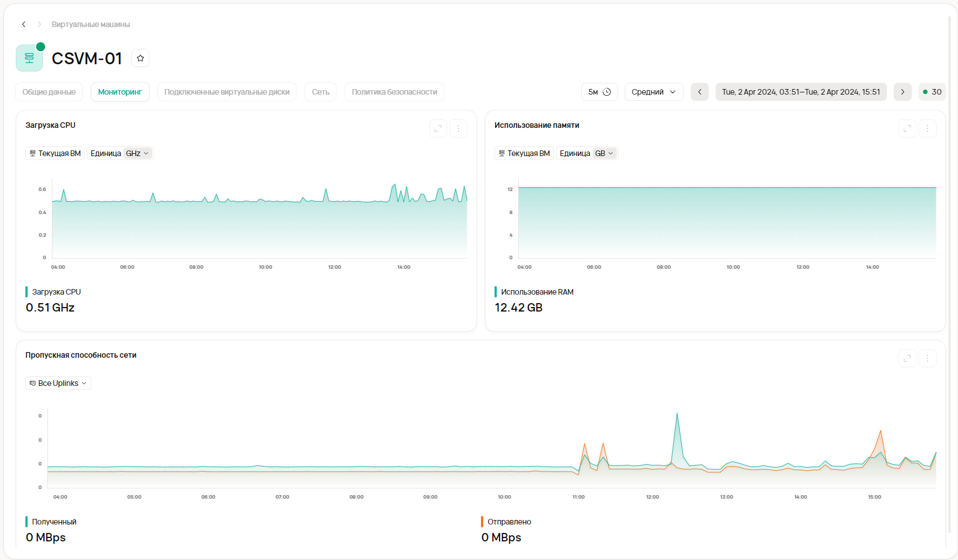The height and width of the screenshot is (560, 958).
Task: Click the back arrow in breadcrumb
Action: click(x=24, y=24)
